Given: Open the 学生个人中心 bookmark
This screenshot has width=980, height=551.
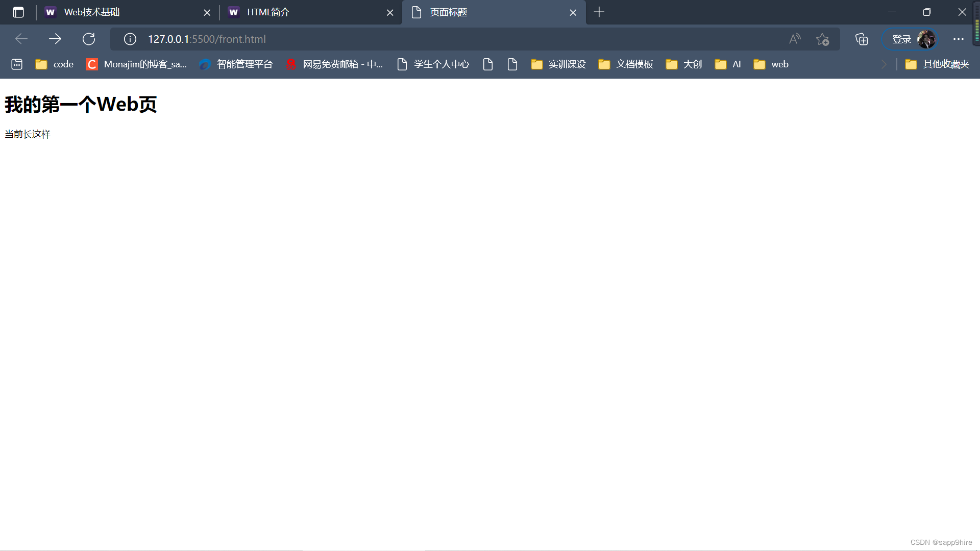Looking at the screenshot, I should coord(433,64).
